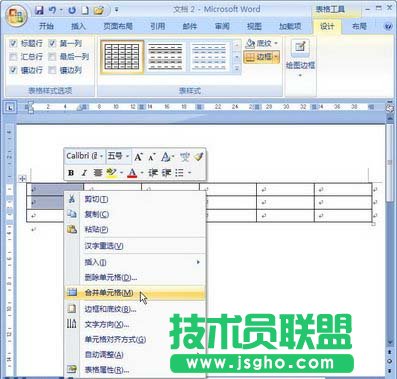Undo the last action
397x379 pixels.
tap(52, 10)
